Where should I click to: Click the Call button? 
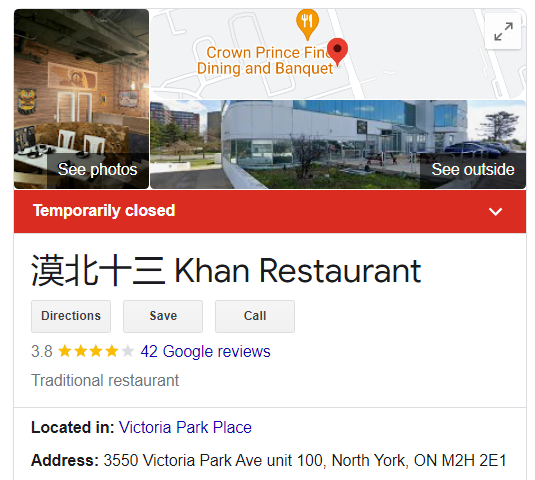(x=255, y=316)
